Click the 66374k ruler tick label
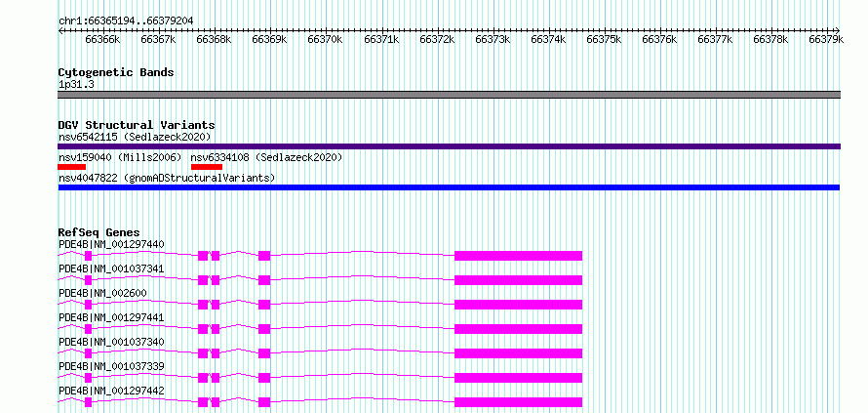This screenshot has height=413, width=868. (x=548, y=39)
